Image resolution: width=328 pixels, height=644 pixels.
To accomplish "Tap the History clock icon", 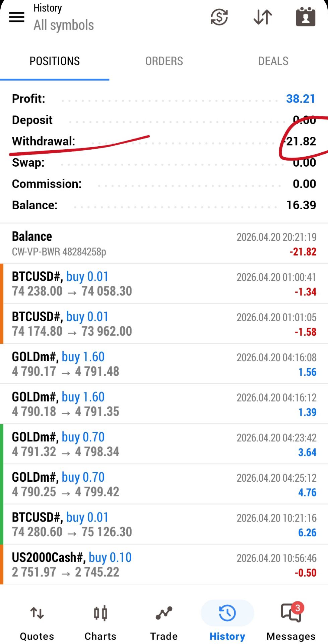I will pos(227,614).
